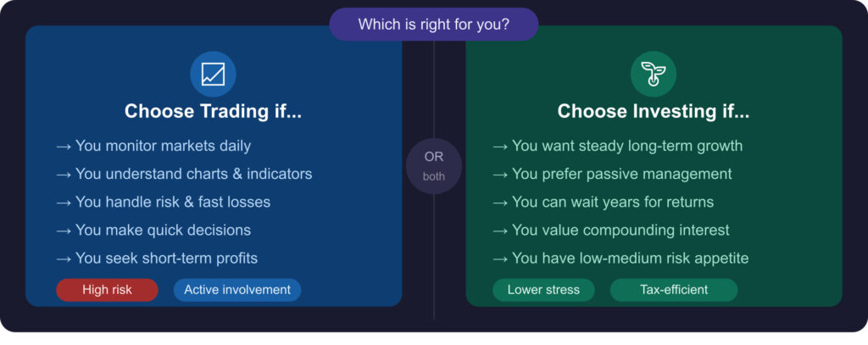This screenshot has height=345, width=868.
Task: Click the "Tax-efficient" tag
Action: click(x=674, y=290)
